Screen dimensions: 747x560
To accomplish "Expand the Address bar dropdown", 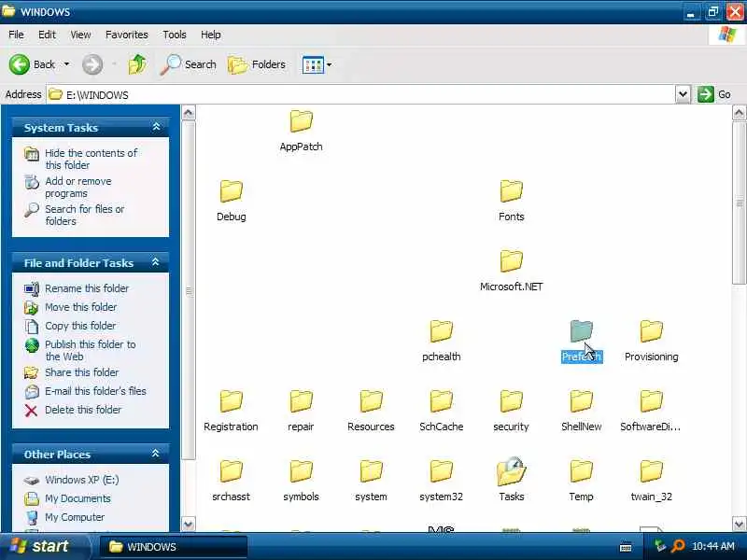I will tap(683, 94).
